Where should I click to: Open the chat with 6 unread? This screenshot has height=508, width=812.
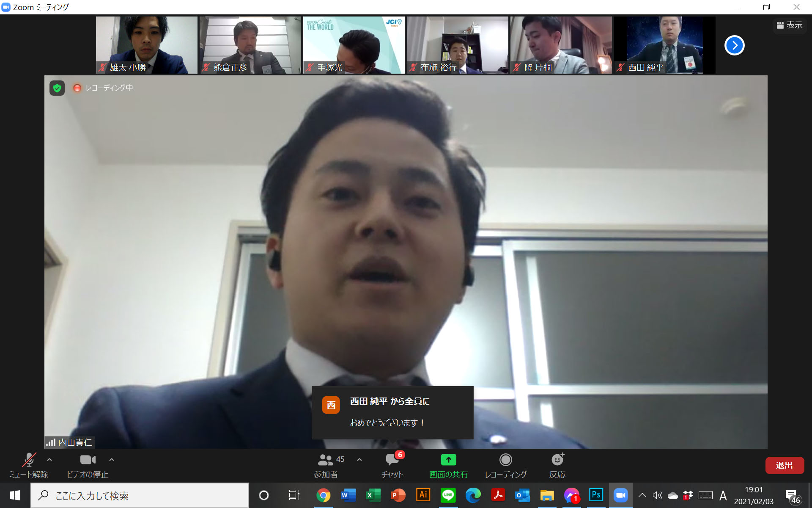coord(392,460)
